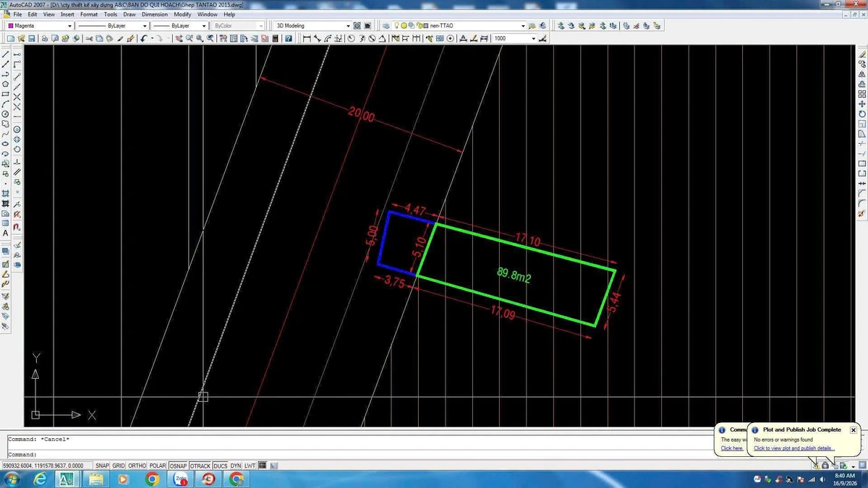Expand the Undo history dropdown arrow
Image resolution: width=868 pixels, height=488 pixels.
coord(152,38)
